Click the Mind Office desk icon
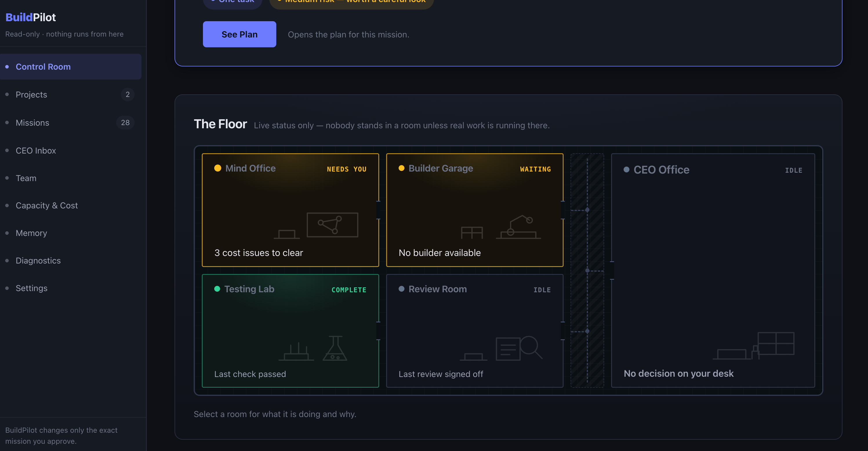This screenshot has width=868, height=451. [x=287, y=234]
